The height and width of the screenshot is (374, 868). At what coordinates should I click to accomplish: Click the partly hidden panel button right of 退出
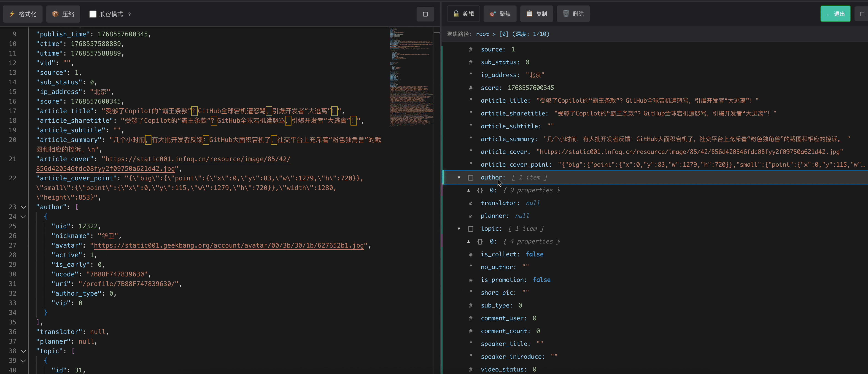coord(862,14)
